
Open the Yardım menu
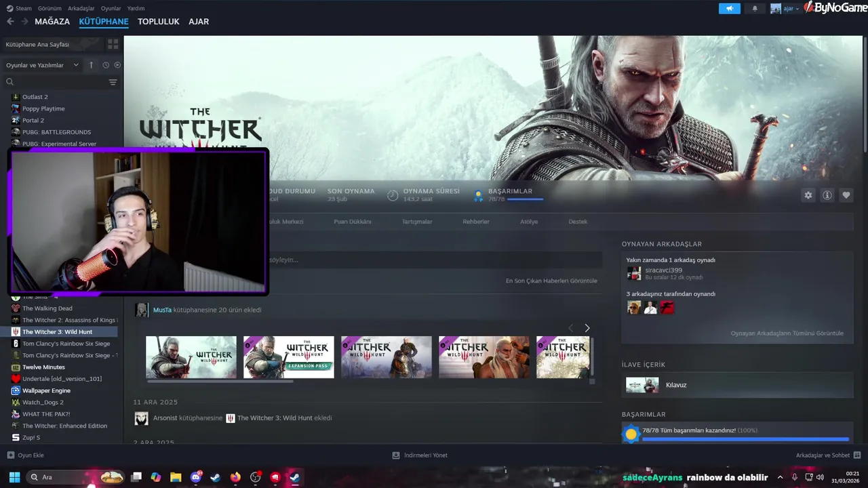click(136, 8)
